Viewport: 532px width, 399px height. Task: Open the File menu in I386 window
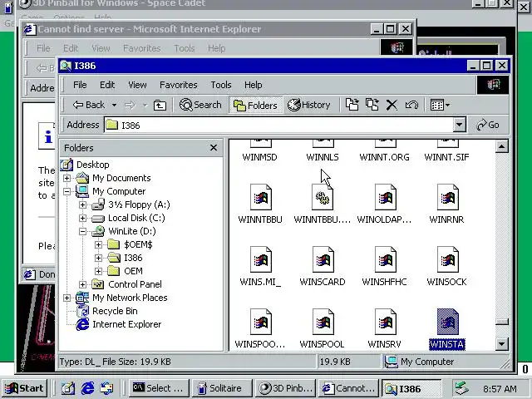tap(80, 85)
